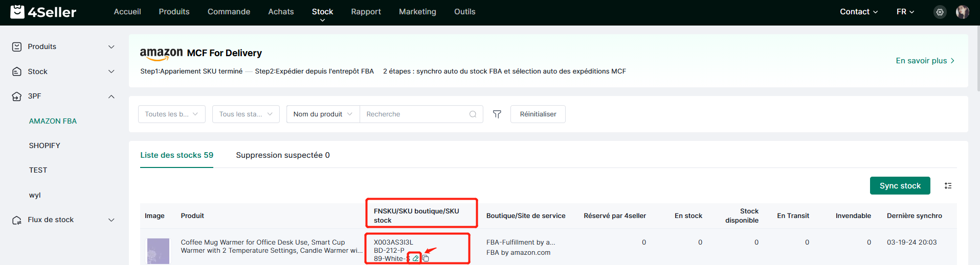980x265 pixels.
Task: Click the advanced filter funnel icon
Action: point(497,114)
